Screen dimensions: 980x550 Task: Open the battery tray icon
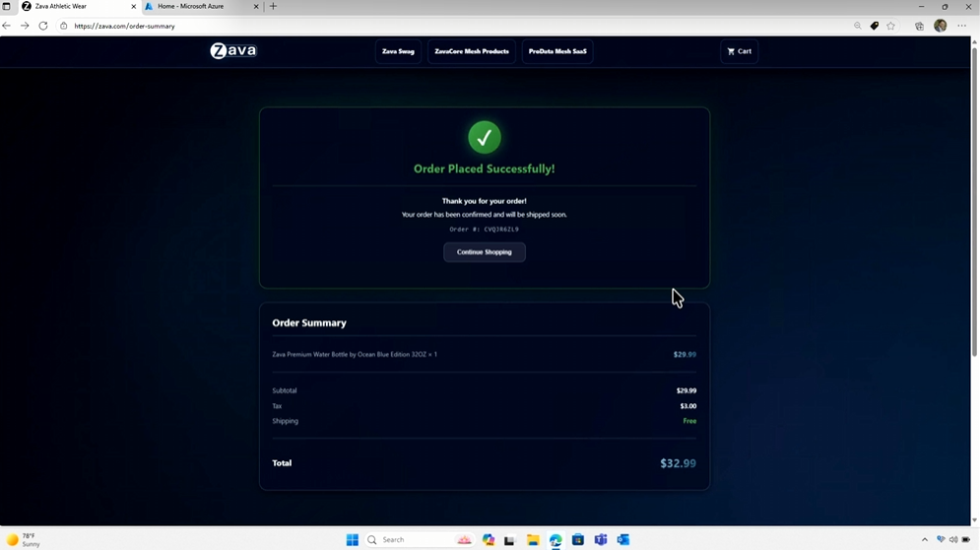pos(966,539)
